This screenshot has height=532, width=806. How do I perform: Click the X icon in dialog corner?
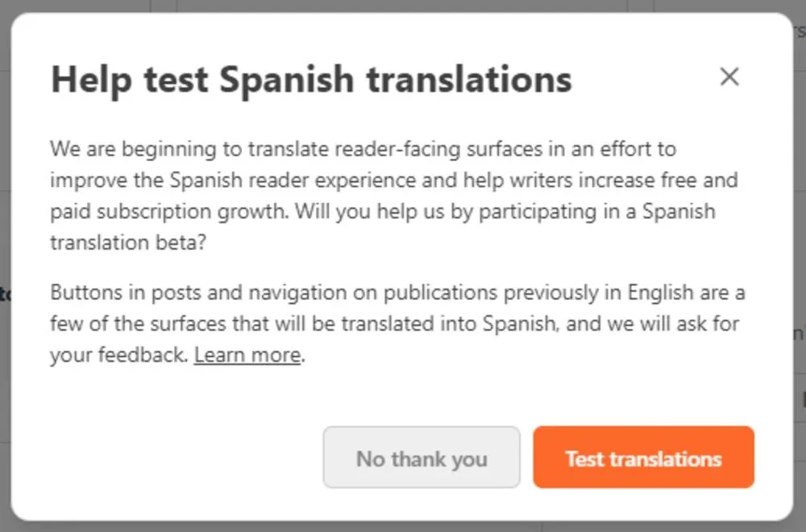click(x=729, y=77)
